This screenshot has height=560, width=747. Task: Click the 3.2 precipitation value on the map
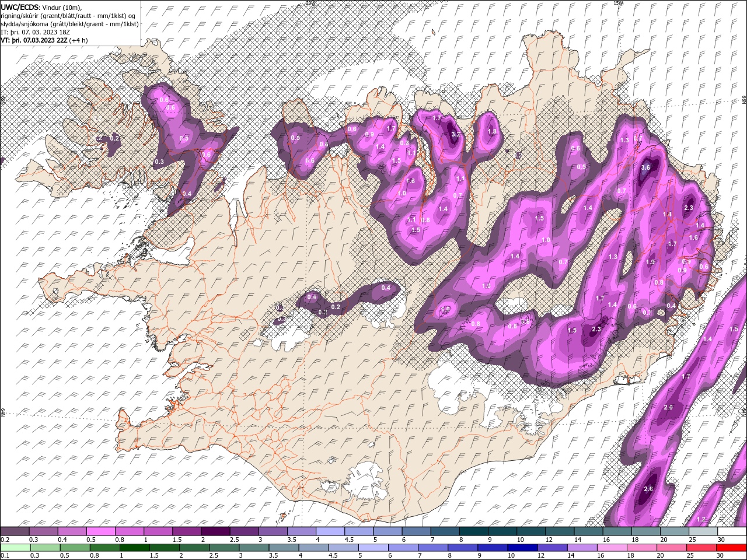[456, 134]
